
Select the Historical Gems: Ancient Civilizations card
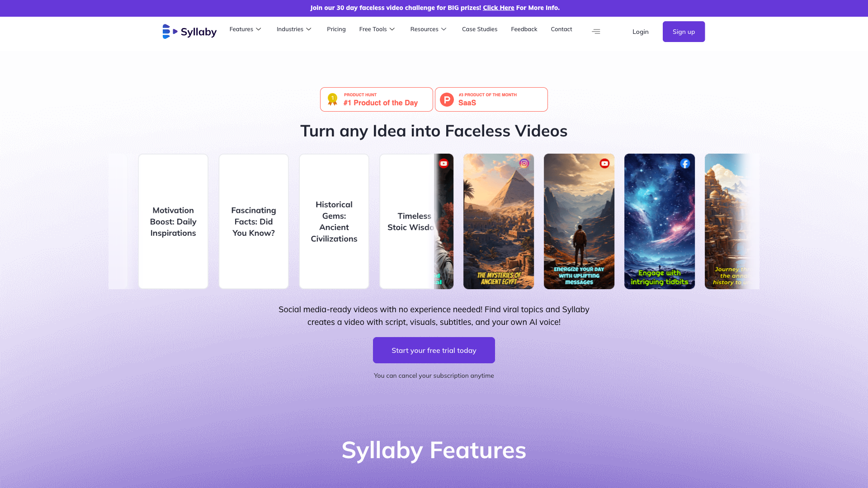[x=334, y=221]
